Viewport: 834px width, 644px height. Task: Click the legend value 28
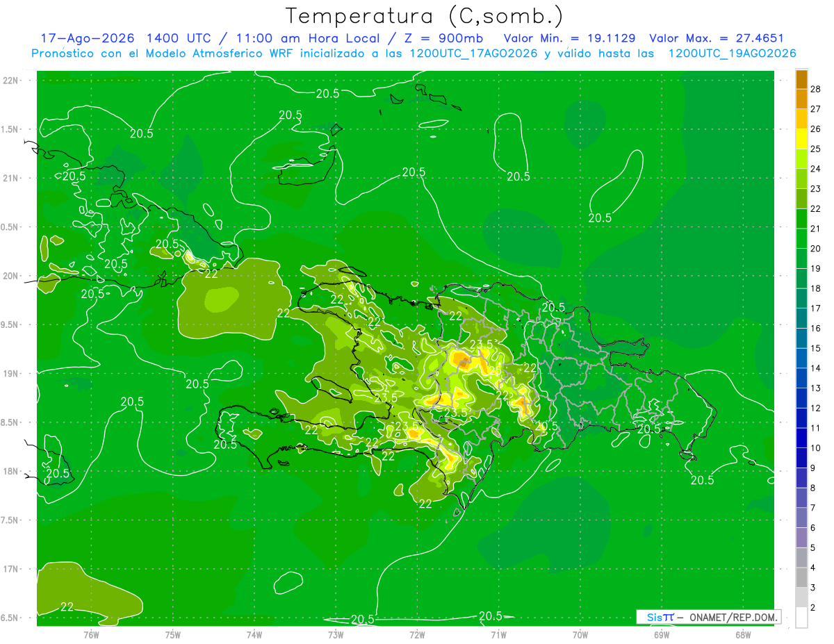tap(816, 88)
